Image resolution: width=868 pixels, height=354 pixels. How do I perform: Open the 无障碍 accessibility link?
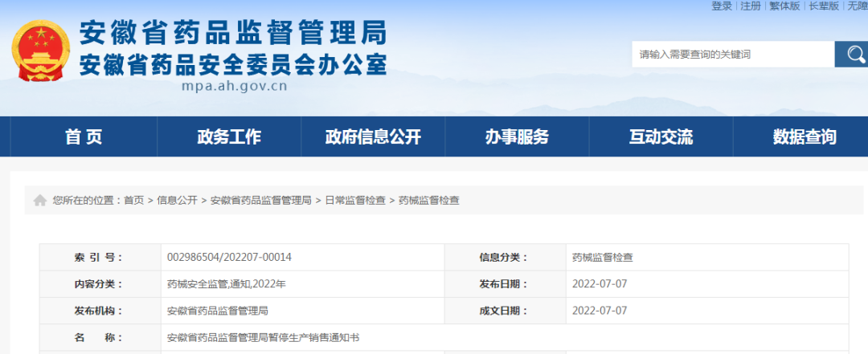(x=857, y=6)
